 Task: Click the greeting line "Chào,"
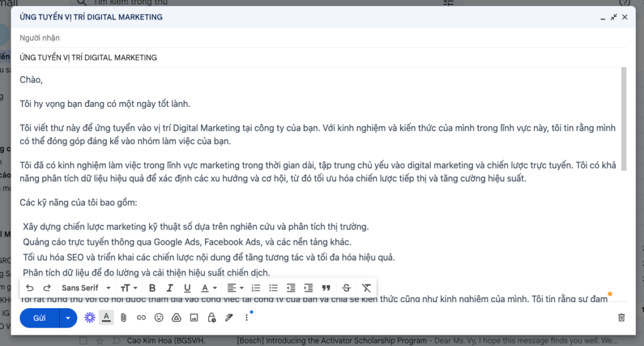point(31,80)
